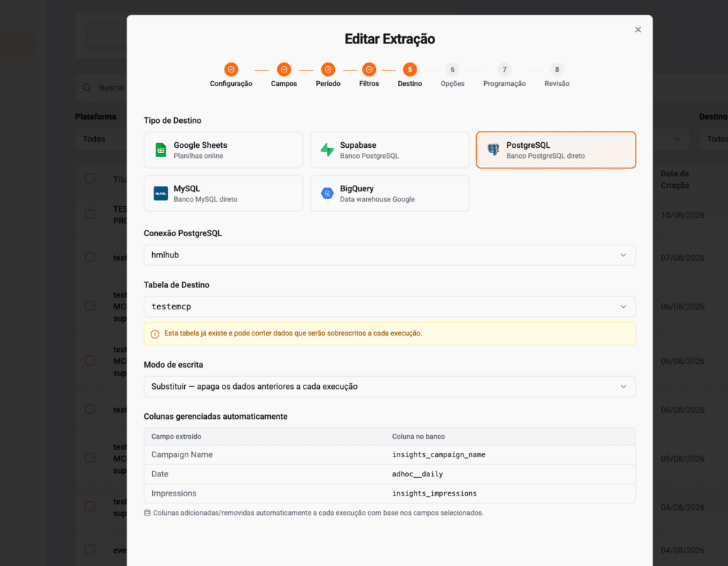Go to the Filtros step
Screen dimensions: 728x566
(369, 75)
